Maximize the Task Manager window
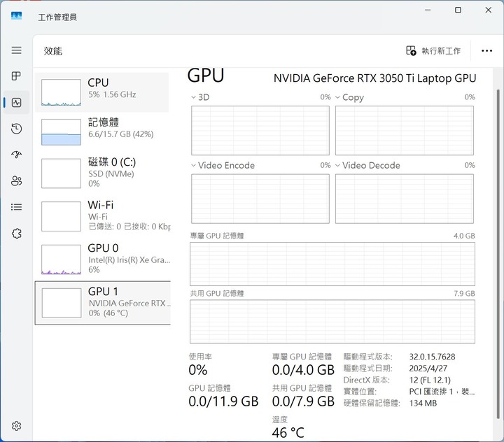Image resolution: width=504 pixels, height=442 pixels. pyautogui.click(x=458, y=10)
